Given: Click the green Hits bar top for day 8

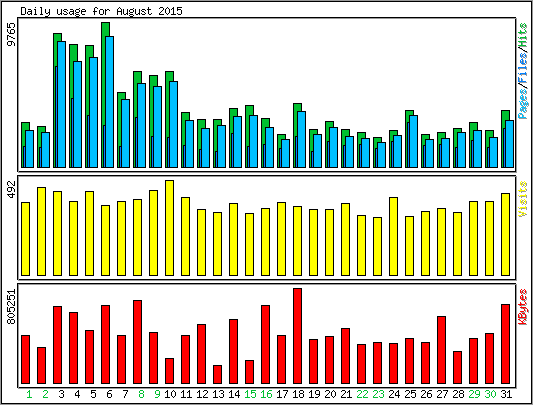Looking at the screenshot, I should click(137, 77).
